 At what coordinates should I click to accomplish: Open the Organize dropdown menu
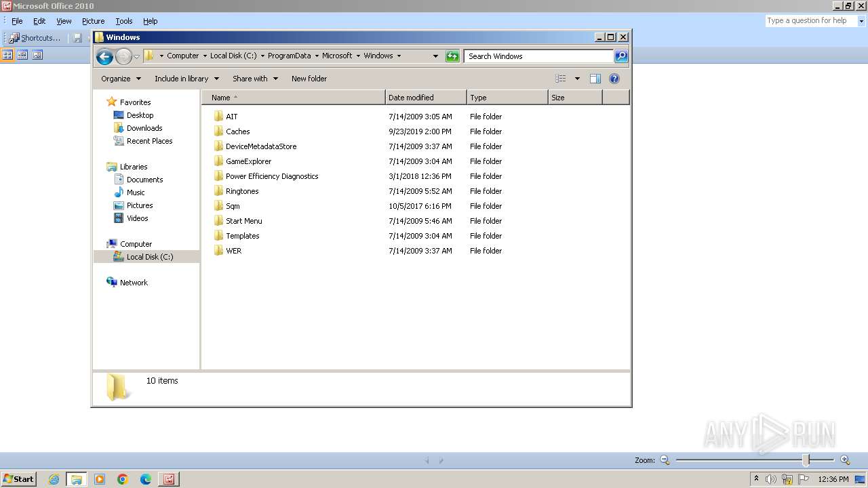coord(121,79)
